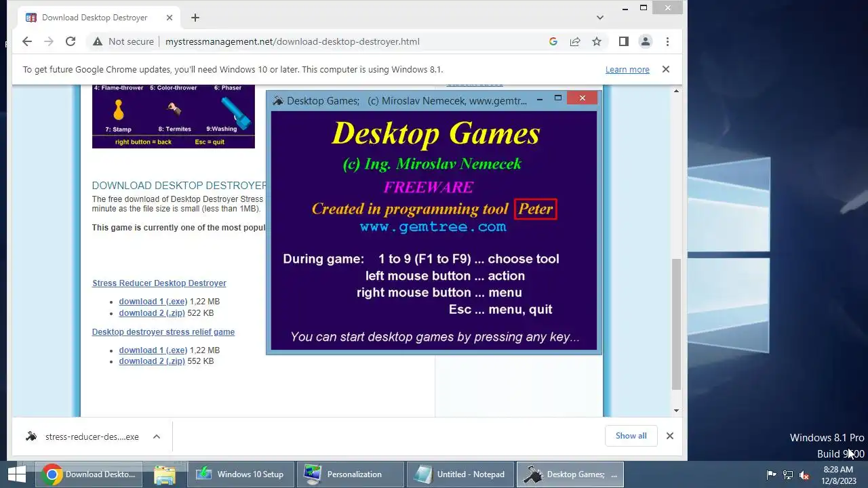The width and height of the screenshot is (868, 488).
Task: Click download 2 (.zip) 552 KB link
Action: [x=152, y=361]
